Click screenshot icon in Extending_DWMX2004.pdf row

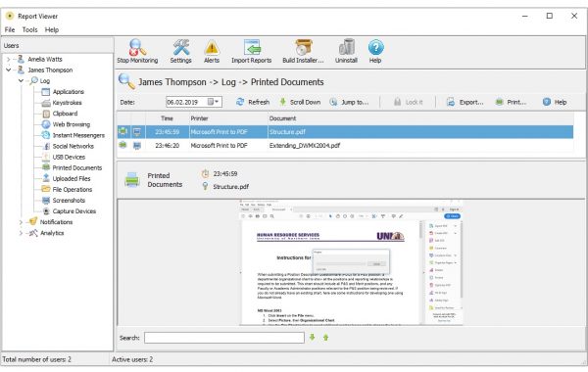[137, 145]
